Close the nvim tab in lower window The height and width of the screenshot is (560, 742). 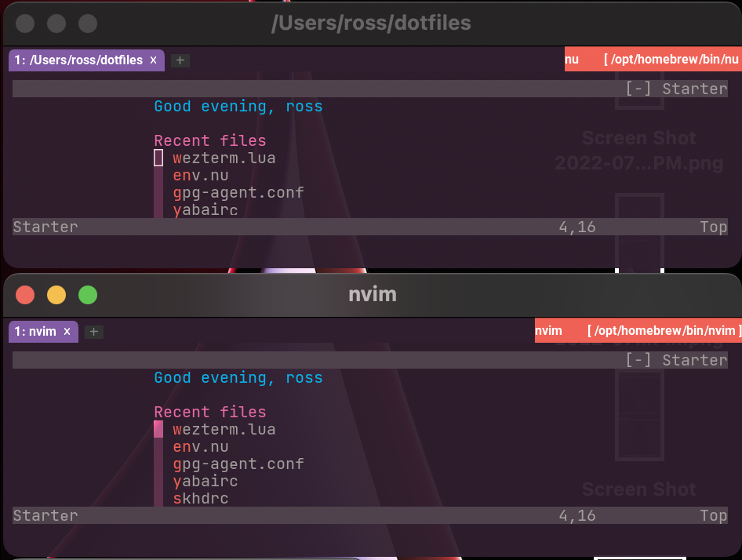point(67,331)
